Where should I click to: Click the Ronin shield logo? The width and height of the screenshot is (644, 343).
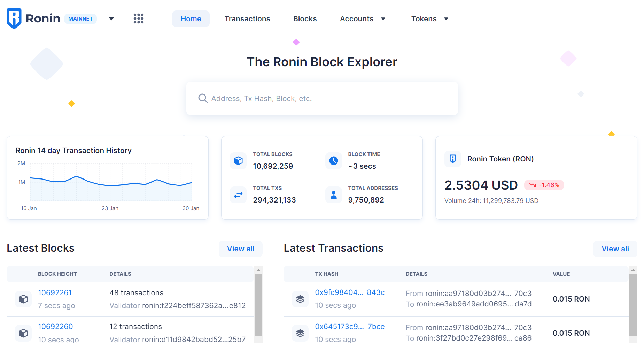[14, 18]
